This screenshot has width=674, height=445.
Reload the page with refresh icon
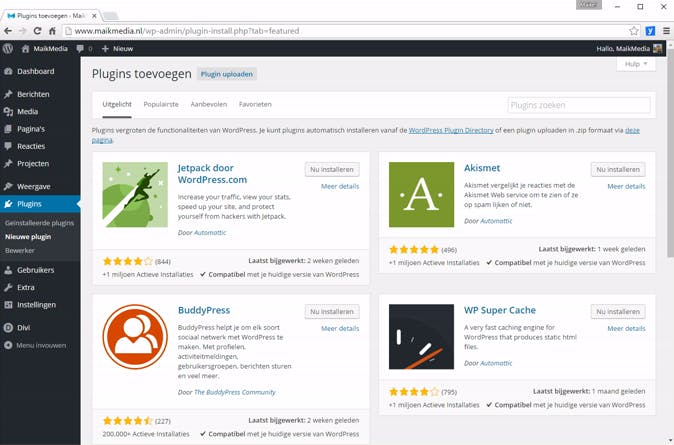click(37, 31)
